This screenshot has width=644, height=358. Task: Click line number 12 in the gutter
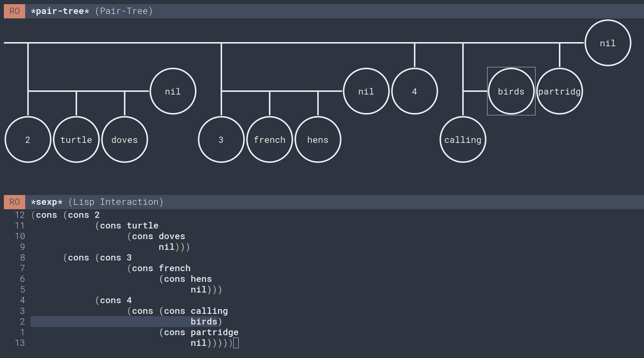tap(20, 215)
